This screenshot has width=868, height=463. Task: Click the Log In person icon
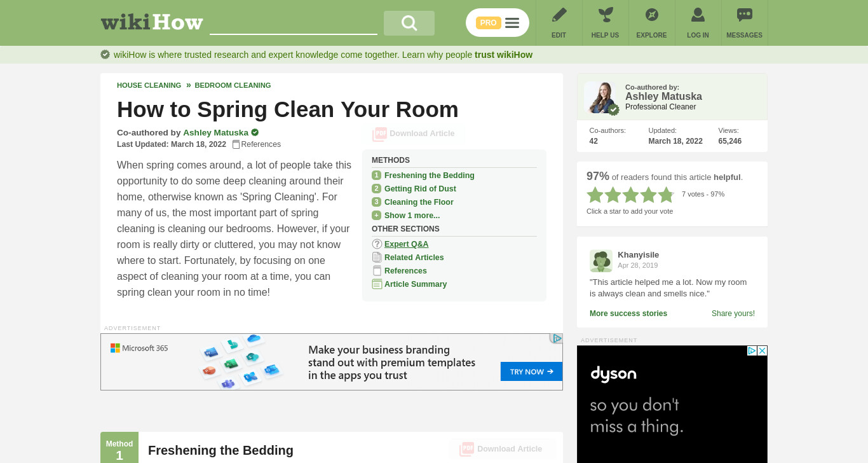[698, 15]
